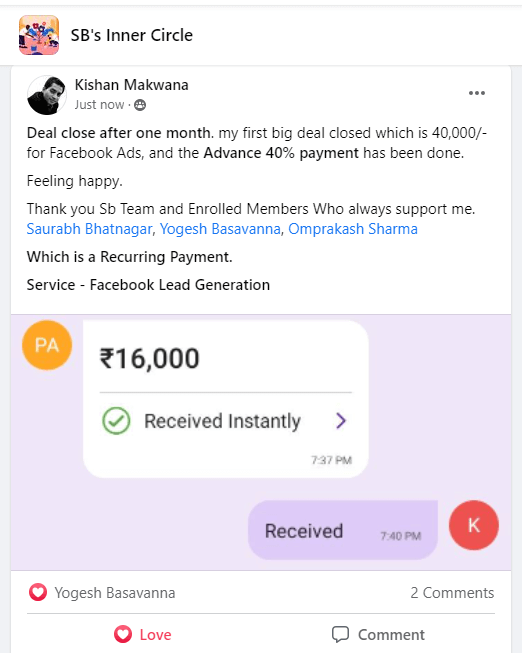Open the SB's Inner Circle group title
The height and width of the screenshot is (653, 522).
point(132,35)
